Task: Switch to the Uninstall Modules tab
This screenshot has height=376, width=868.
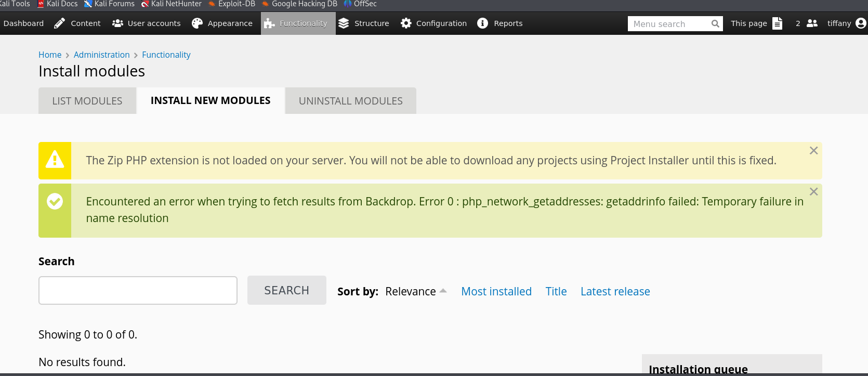Action: (351, 101)
